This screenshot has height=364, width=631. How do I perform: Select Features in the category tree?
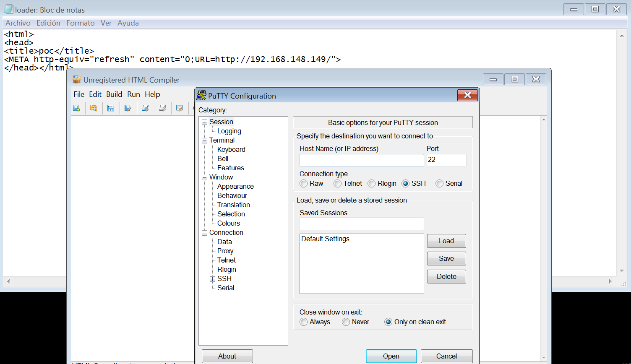click(230, 168)
